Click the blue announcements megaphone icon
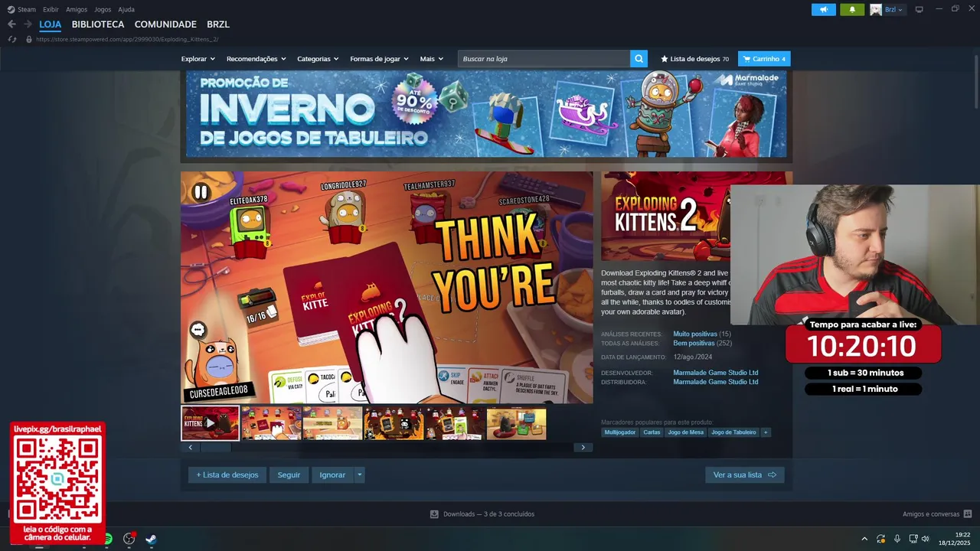The height and width of the screenshot is (551, 980). click(x=824, y=9)
